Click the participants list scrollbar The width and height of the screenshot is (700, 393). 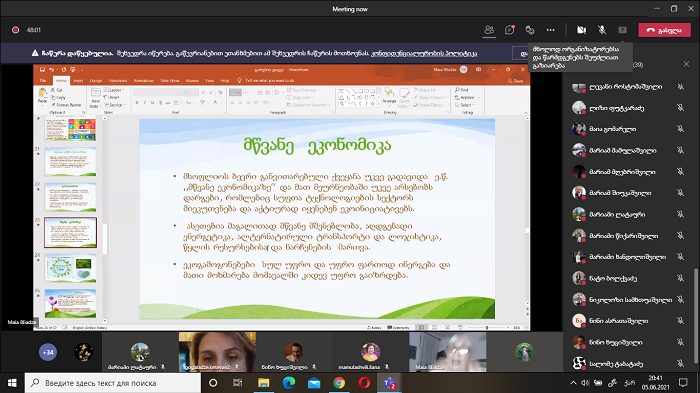click(x=696, y=315)
